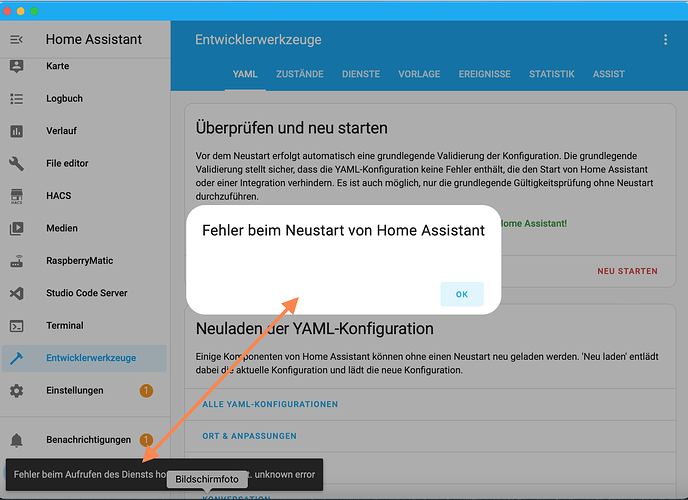
Task: Click the Benachrichtigungen bell icon
Action: tap(16, 440)
